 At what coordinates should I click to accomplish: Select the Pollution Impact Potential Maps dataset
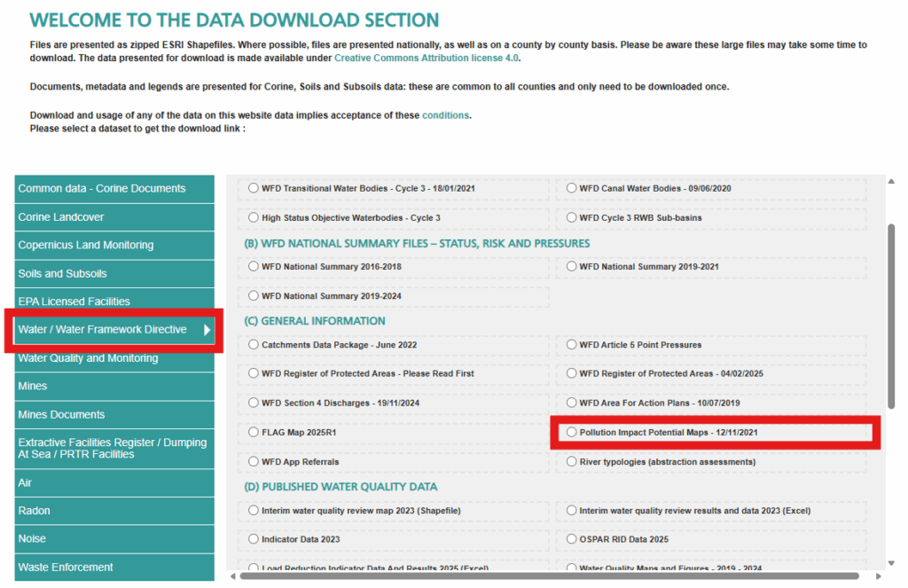point(571,432)
